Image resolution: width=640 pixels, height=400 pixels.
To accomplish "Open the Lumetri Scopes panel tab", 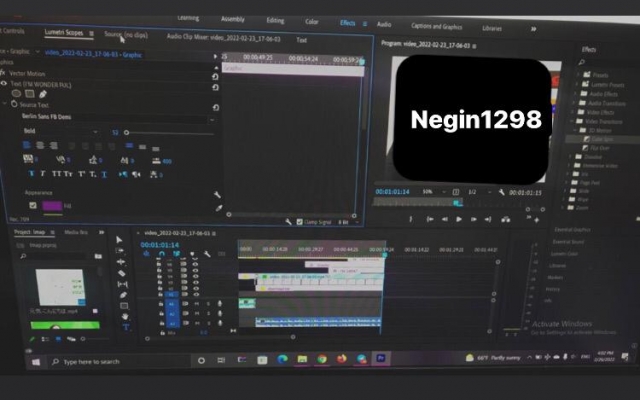I will pyautogui.click(x=64, y=32).
